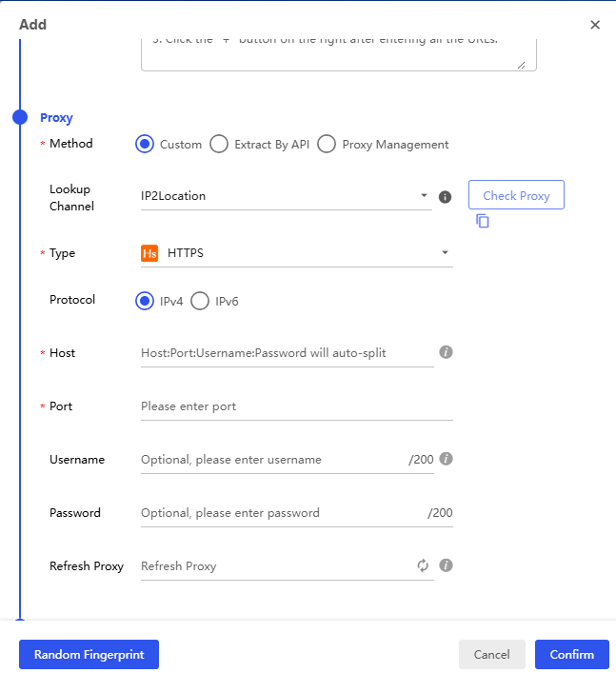Click the info icon next to Username field
Viewport: 616px width, 673px height.
pos(446,459)
